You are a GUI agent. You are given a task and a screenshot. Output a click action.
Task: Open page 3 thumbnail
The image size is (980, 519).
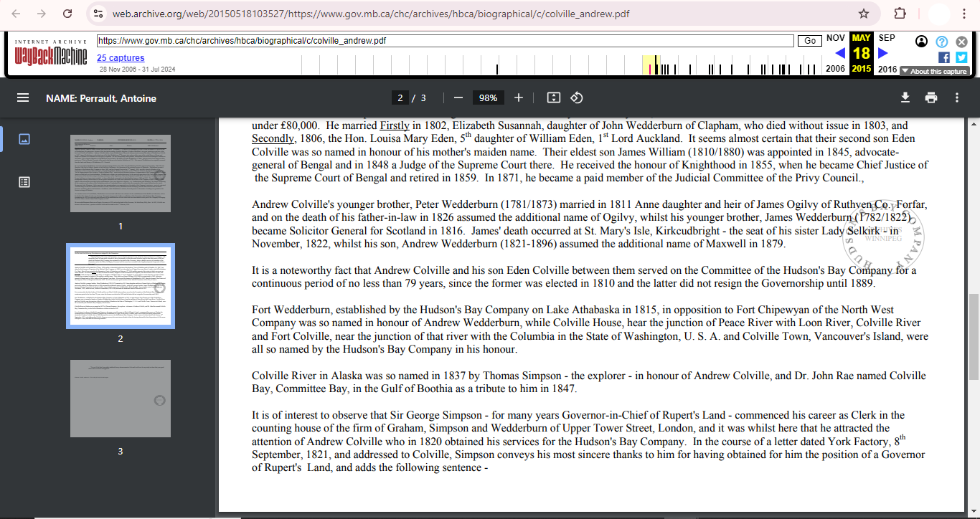121,399
